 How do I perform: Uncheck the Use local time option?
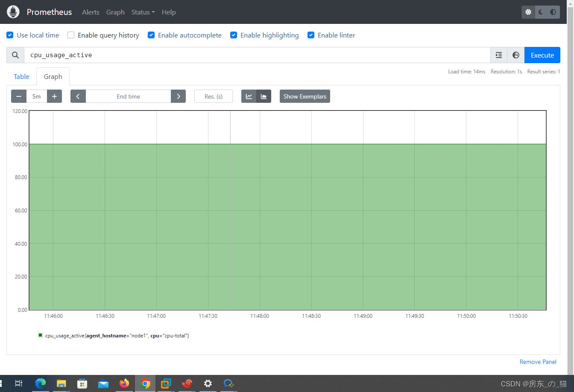[x=9, y=35]
